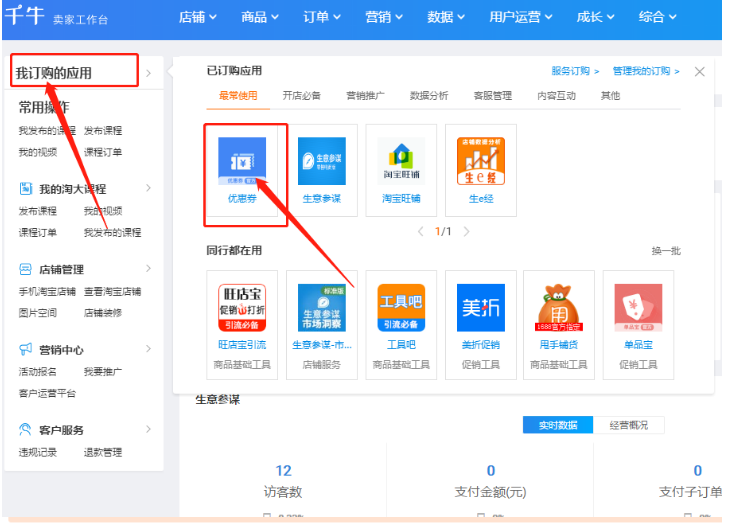Open the 美折促销 app icon
Screen dimensions: 732x524
point(481,308)
